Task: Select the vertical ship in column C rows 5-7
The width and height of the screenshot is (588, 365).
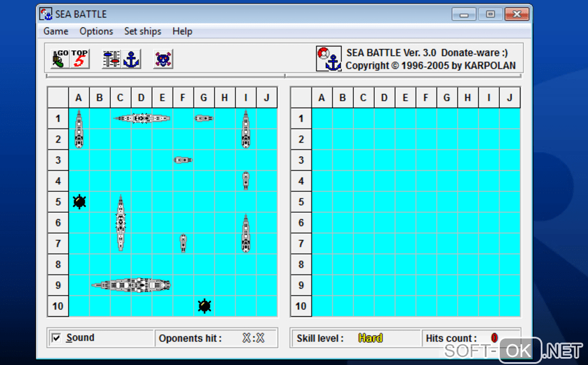Action: point(120,223)
